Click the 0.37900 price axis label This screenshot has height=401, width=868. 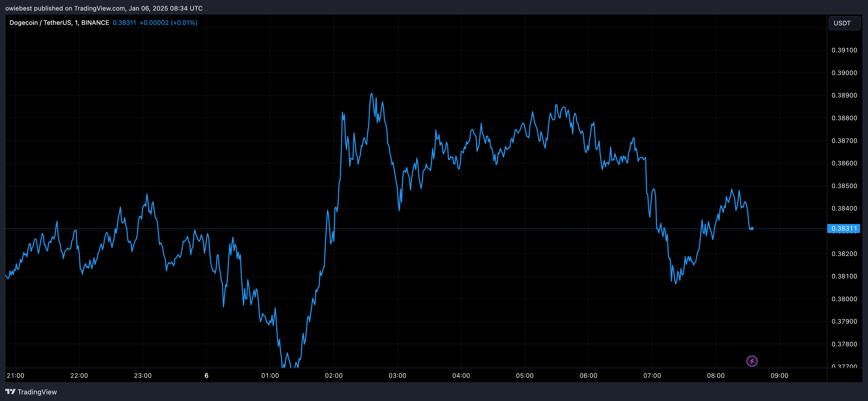[x=844, y=321]
